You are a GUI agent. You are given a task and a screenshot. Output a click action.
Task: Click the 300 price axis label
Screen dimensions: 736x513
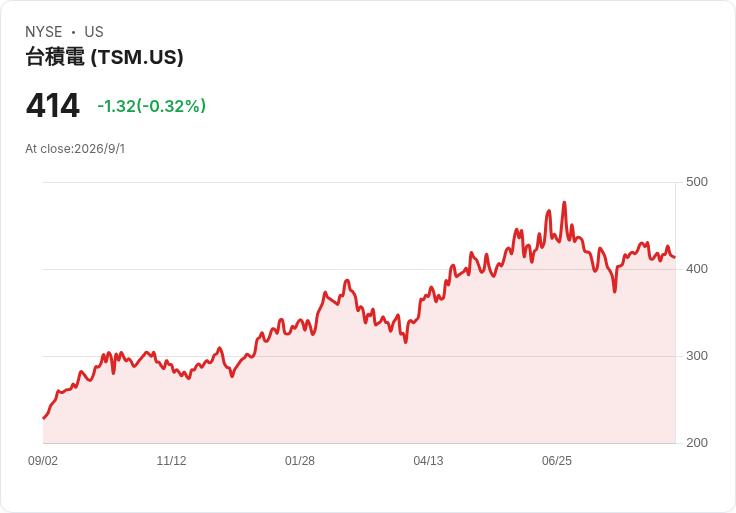(697, 356)
